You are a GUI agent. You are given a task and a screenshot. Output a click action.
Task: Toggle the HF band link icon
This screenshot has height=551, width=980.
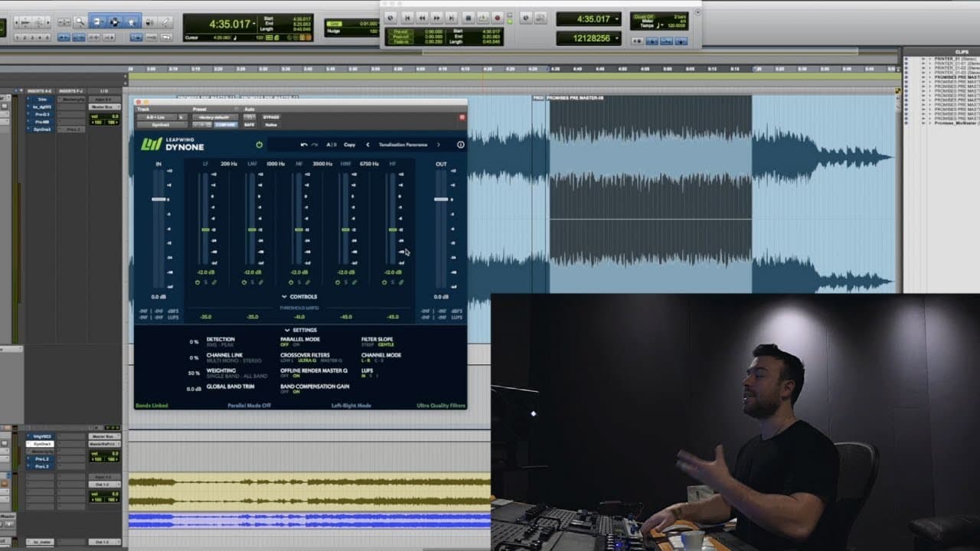(x=401, y=282)
